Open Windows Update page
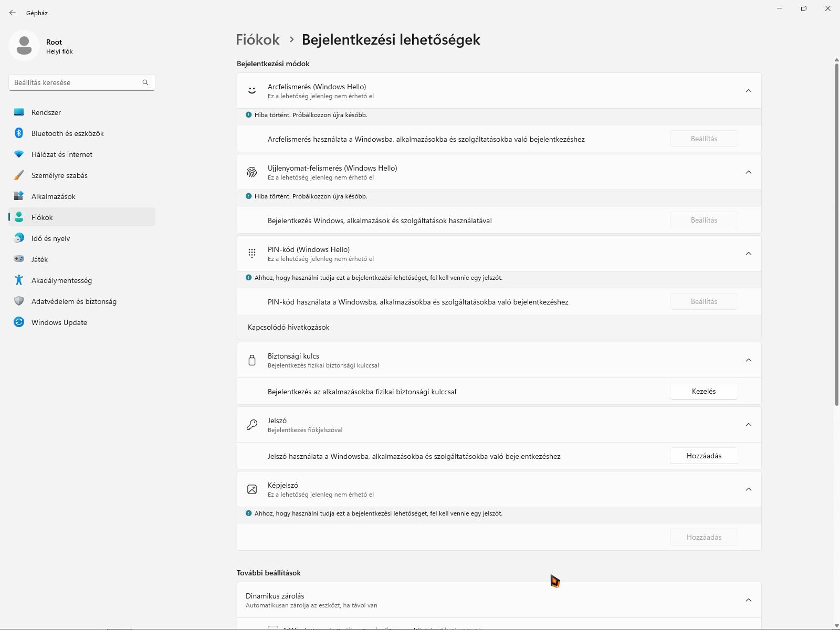This screenshot has height=630, width=840. point(82,322)
